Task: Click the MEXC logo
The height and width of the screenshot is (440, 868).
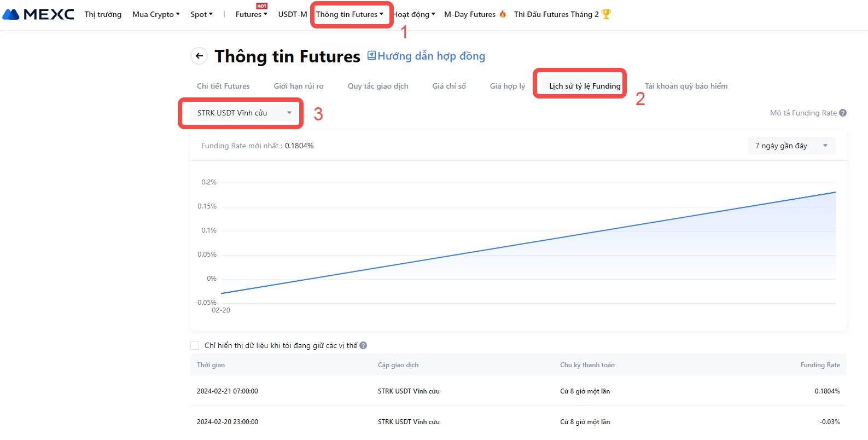Action: 38,14
